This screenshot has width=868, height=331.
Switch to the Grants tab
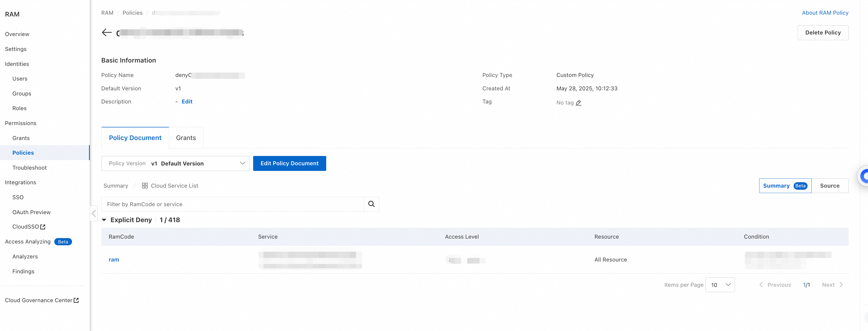coord(186,138)
